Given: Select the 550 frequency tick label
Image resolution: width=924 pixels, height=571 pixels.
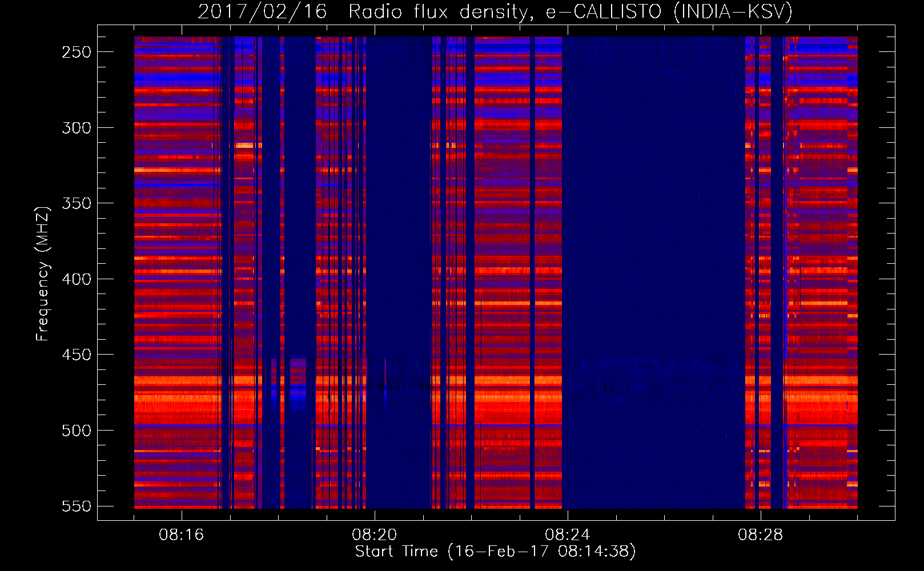Looking at the screenshot, I should coord(77,506).
